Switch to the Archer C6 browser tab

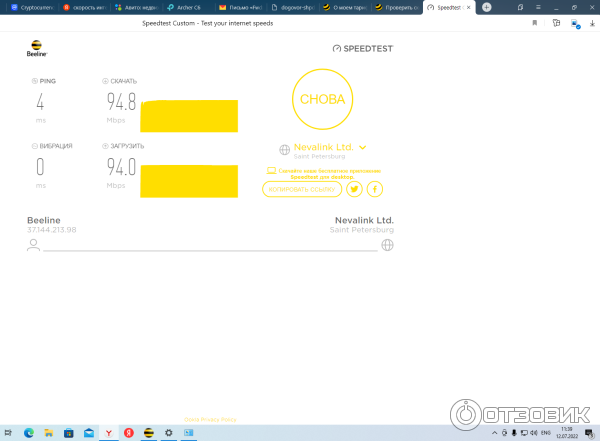click(188, 7)
